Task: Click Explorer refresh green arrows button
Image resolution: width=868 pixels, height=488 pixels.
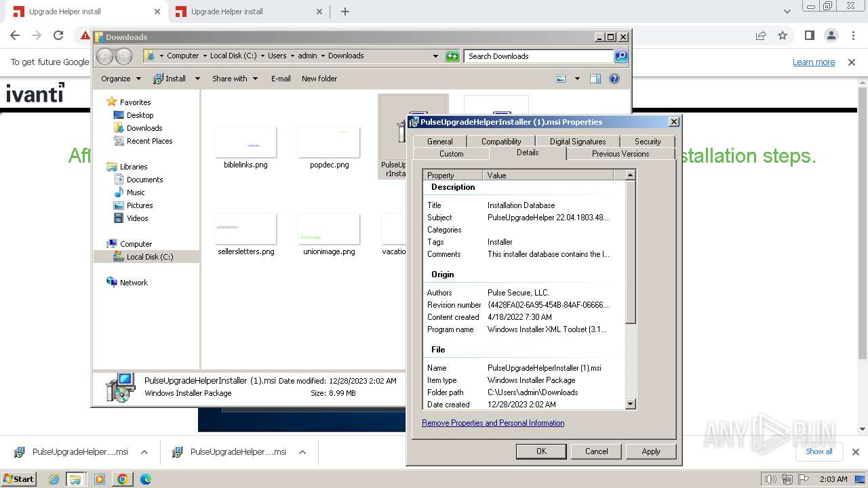Action: 452,56
